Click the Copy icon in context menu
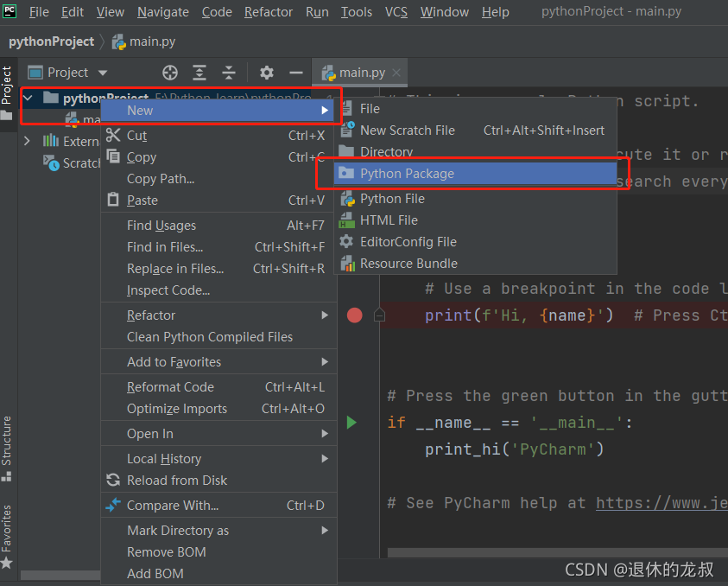Viewport: 728px width, 586px height. 113,156
